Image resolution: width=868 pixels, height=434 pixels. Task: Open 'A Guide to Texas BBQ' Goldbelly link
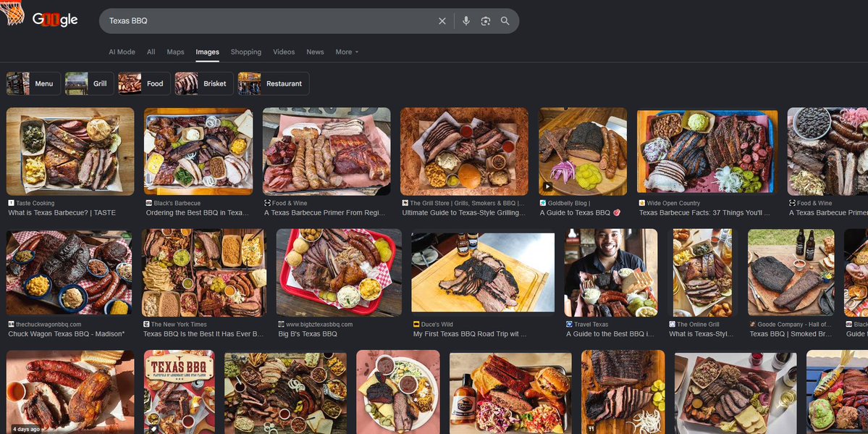click(580, 213)
